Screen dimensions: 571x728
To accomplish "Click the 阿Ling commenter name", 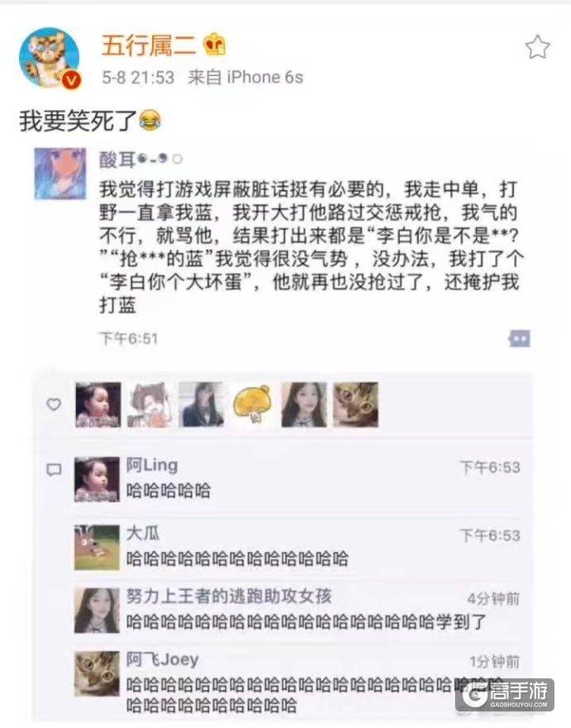I will pyautogui.click(x=152, y=465).
